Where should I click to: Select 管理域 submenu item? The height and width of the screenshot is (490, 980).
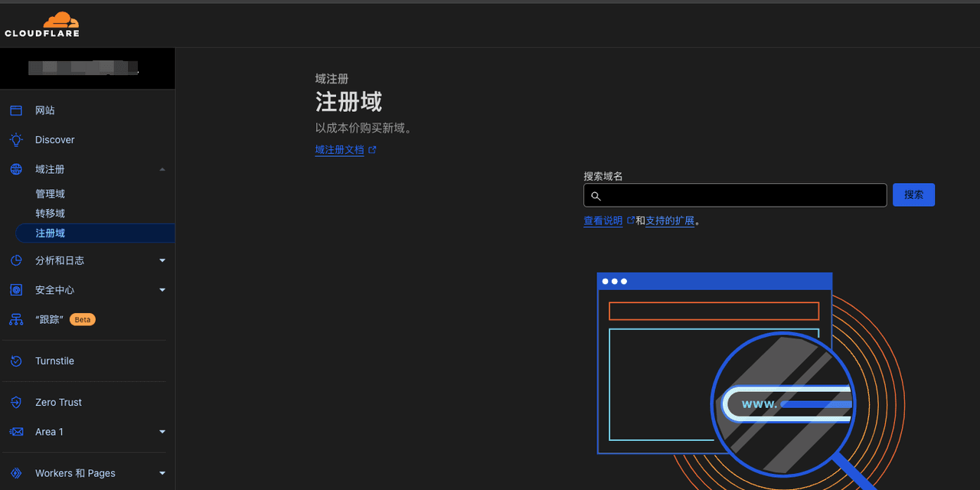(x=51, y=194)
